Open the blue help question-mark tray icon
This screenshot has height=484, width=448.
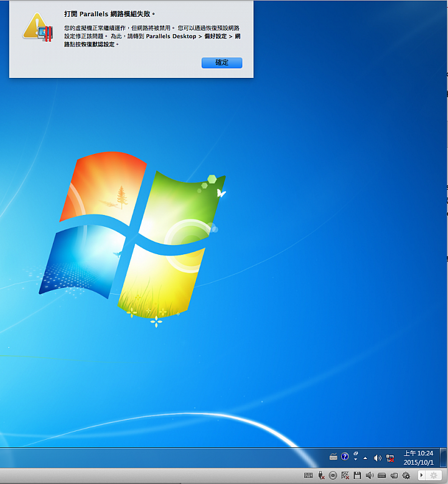point(345,456)
